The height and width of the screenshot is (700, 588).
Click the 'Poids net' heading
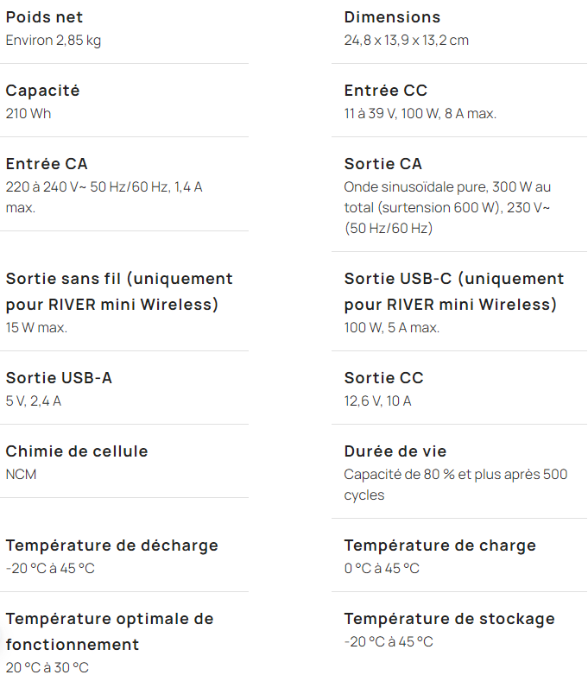point(44,17)
